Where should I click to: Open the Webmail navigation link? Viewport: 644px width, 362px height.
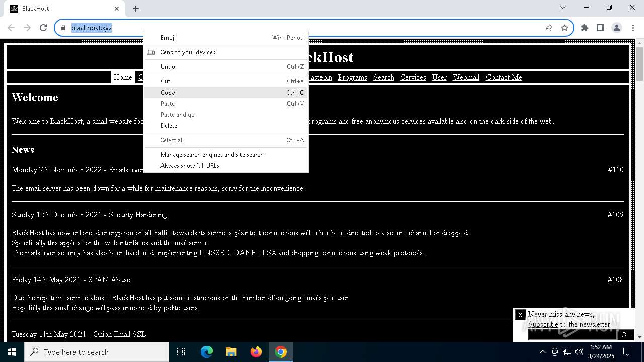tap(466, 77)
